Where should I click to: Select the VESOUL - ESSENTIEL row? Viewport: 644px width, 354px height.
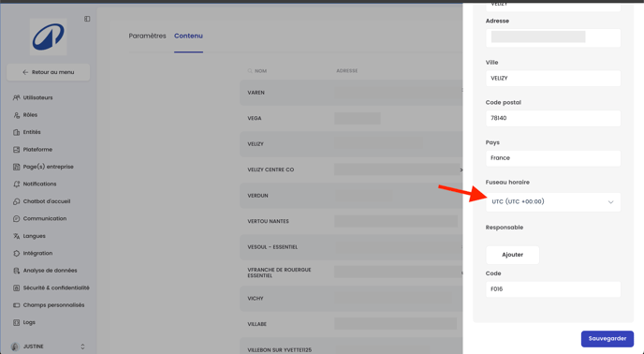(x=351, y=247)
